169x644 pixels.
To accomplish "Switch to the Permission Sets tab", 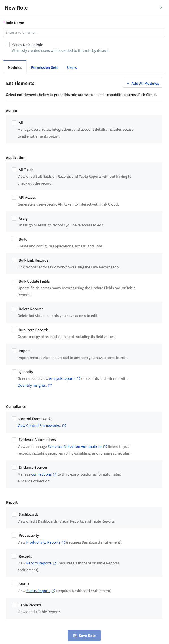I will click(45, 68).
